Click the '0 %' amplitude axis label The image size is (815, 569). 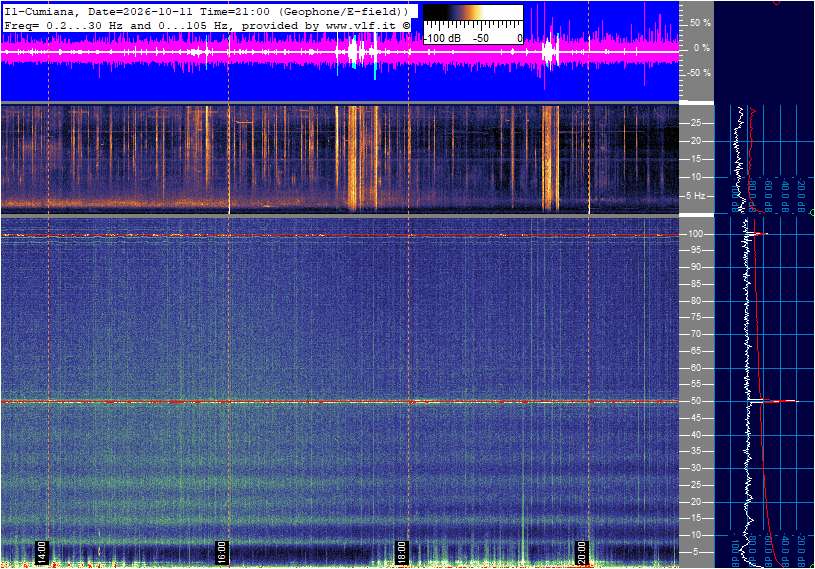pos(701,48)
